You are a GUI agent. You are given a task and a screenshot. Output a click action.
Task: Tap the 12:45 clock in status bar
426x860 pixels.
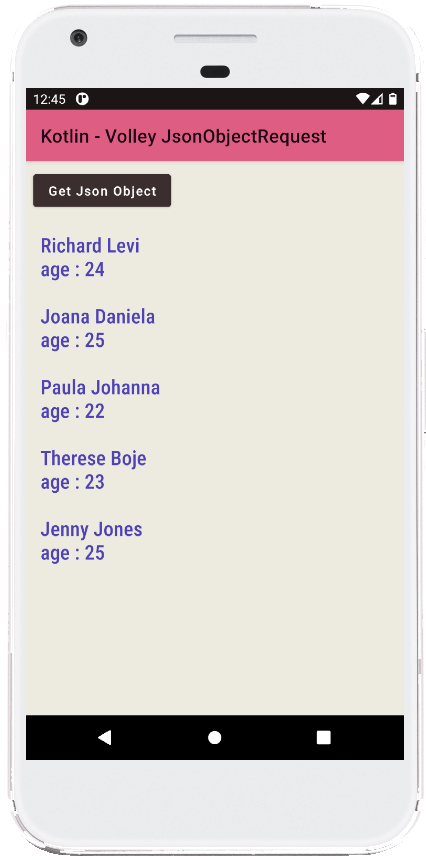click(x=49, y=99)
